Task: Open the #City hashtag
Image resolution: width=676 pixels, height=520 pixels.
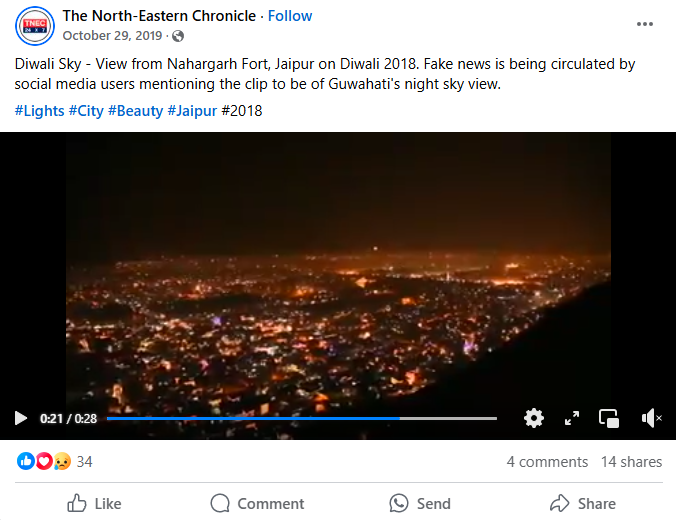Action: pyautogui.click(x=86, y=111)
